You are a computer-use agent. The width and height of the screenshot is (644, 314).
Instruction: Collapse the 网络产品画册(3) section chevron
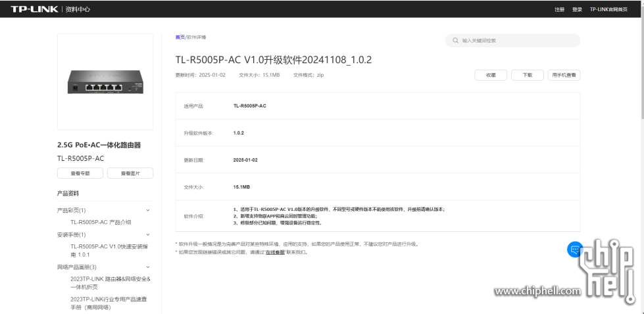[148, 267]
